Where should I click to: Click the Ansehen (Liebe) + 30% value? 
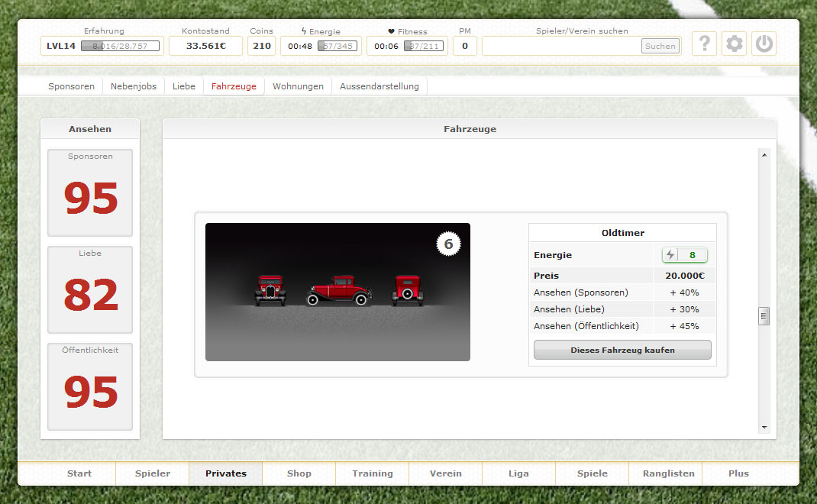[685, 309]
